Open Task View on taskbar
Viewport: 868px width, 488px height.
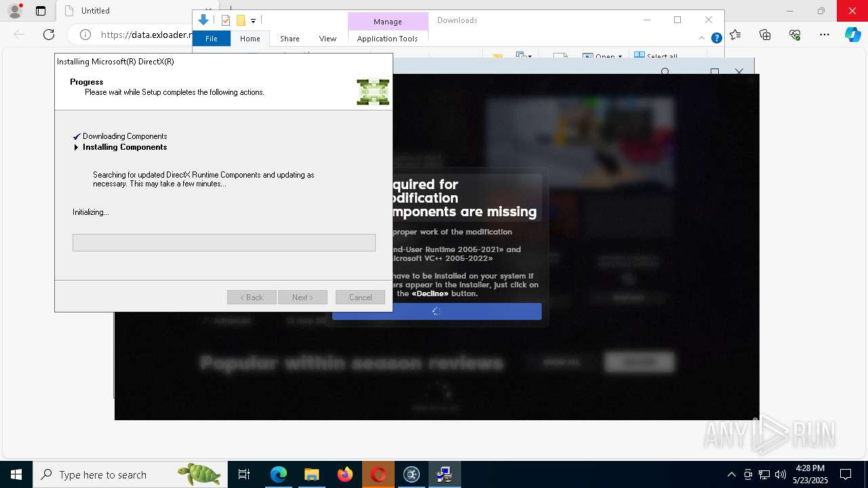pyautogui.click(x=244, y=474)
